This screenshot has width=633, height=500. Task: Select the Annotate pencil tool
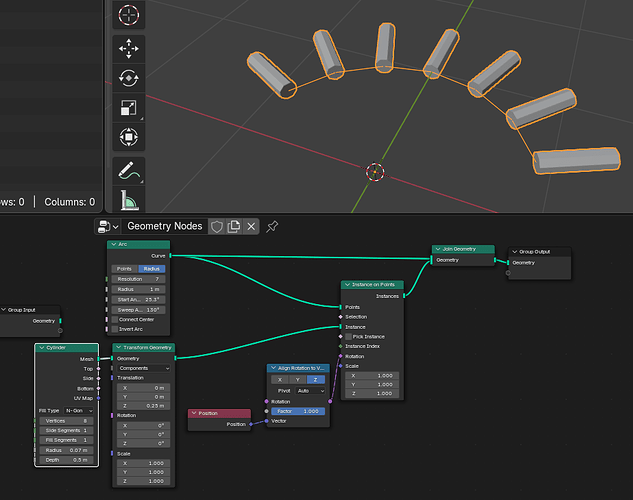point(128,171)
